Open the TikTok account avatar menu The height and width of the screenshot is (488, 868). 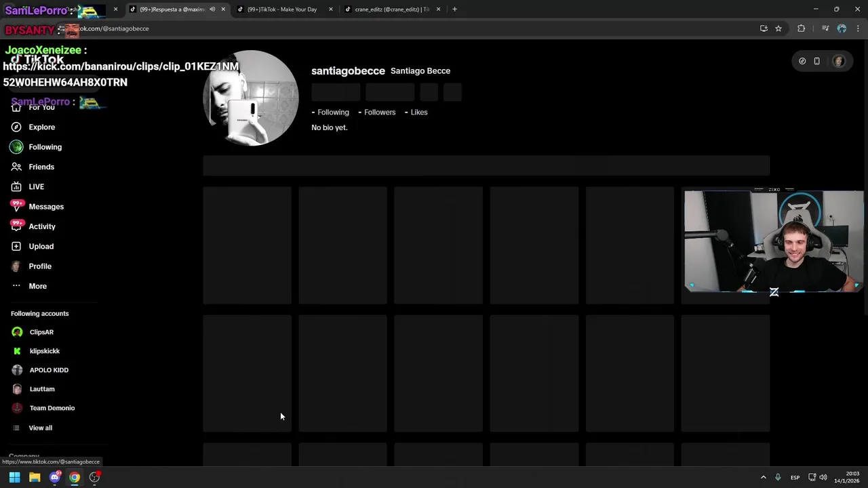pos(839,61)
